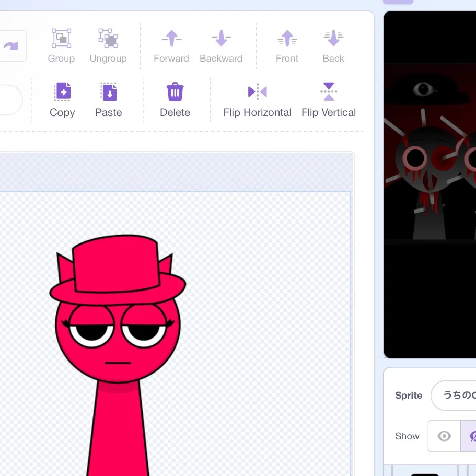The width and height of the screenshot is (476, 476).
Task: Click the redo arrow button
Action: [x=11, y=46]
